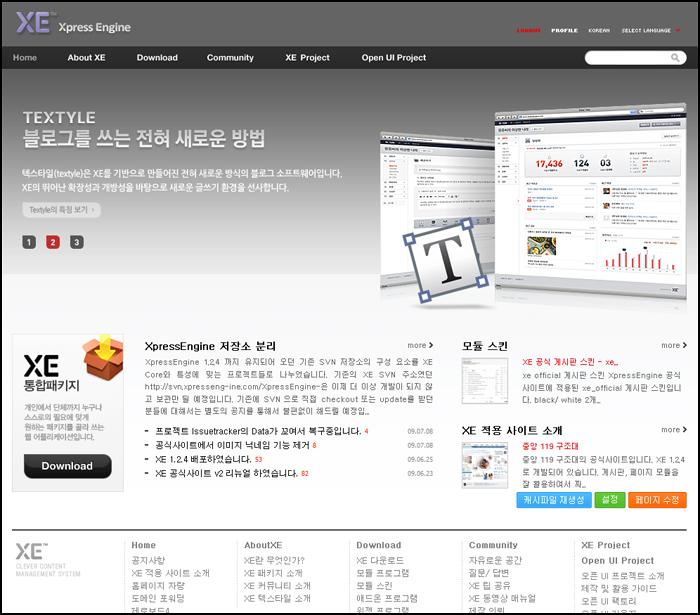Open the 중앙 119 구조대 site thumbnail
The width and height of the screenshot is (700, 615).
tap(485, 465)
